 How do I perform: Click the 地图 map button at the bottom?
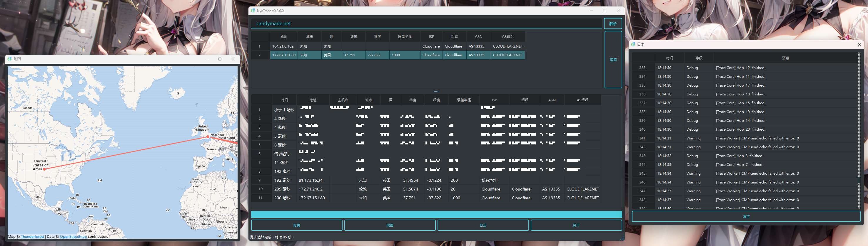tap(390, 225)
